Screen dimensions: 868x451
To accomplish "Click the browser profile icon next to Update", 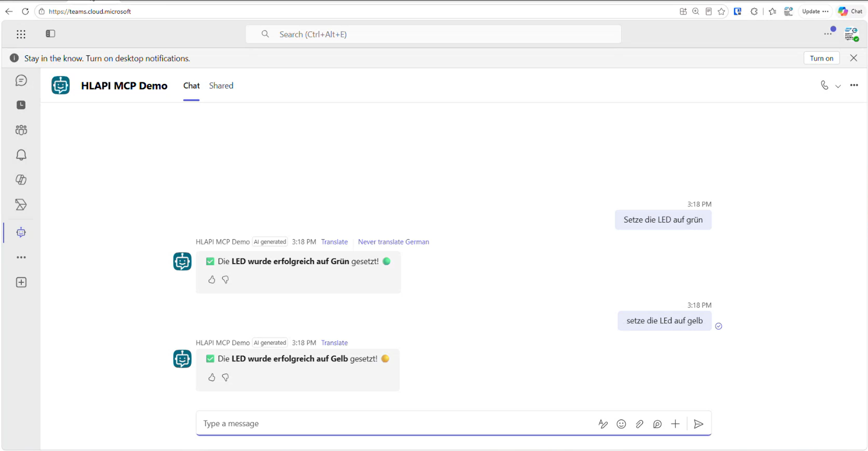I will (788, 11).
